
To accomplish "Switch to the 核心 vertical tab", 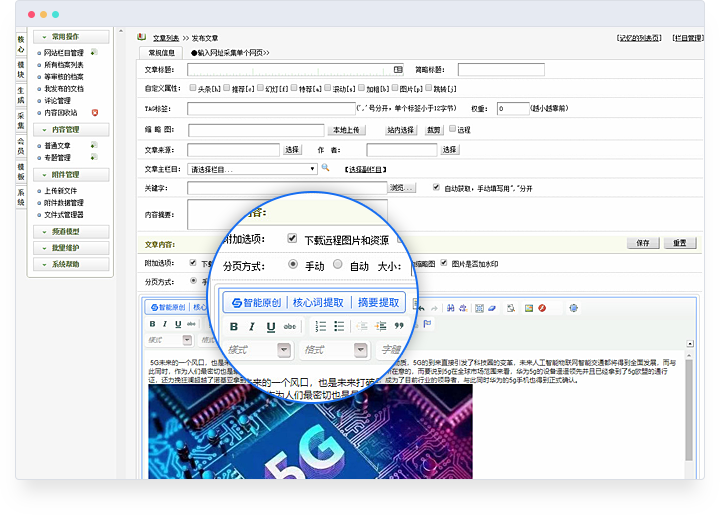I will pyautogui.click(x=21, y=44).
